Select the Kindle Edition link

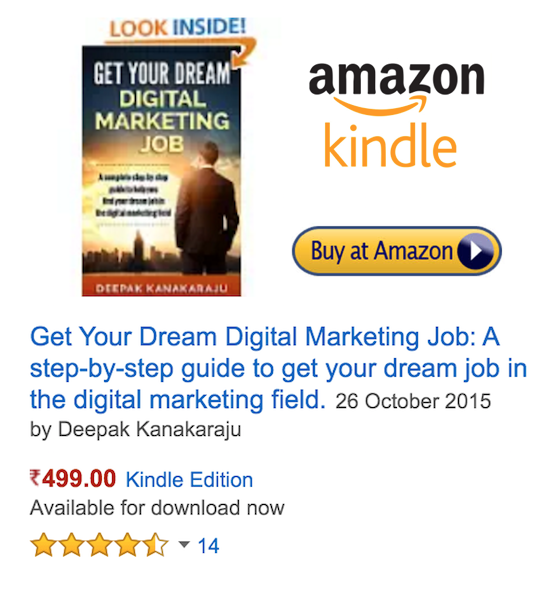[189, 480]
